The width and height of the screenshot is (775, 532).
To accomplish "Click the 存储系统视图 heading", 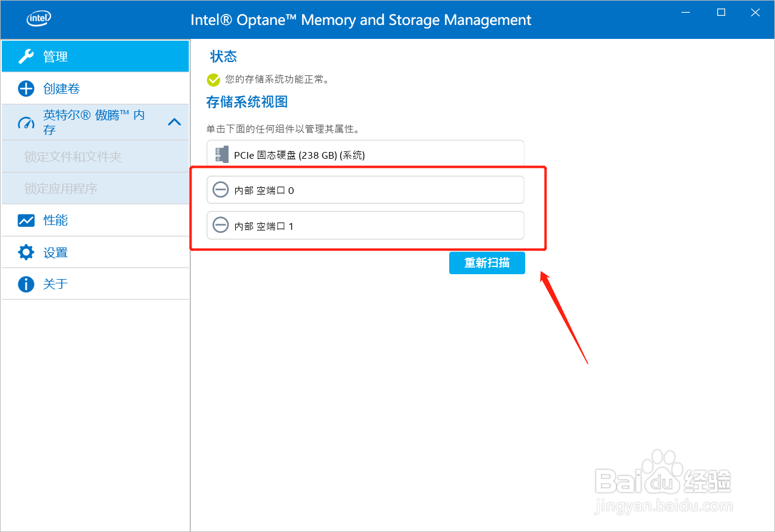I will pos(247,102).
